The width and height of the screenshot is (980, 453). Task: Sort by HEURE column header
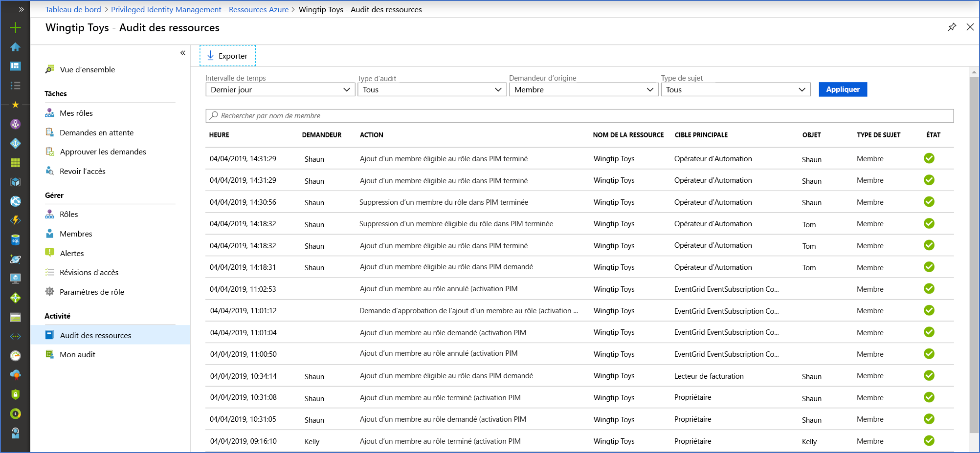[219, 135]
